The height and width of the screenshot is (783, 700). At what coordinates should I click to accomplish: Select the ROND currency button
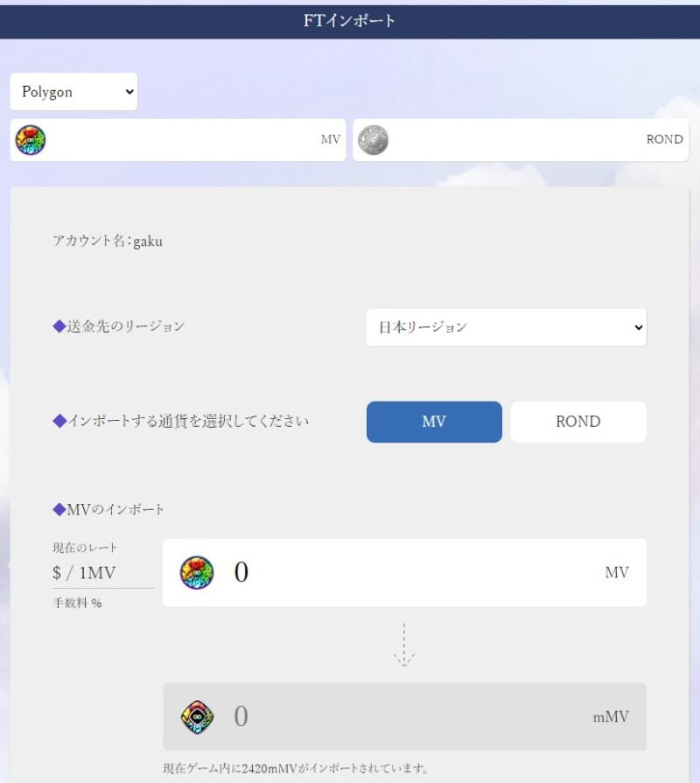pyautogui.click(x=578, y=422)
